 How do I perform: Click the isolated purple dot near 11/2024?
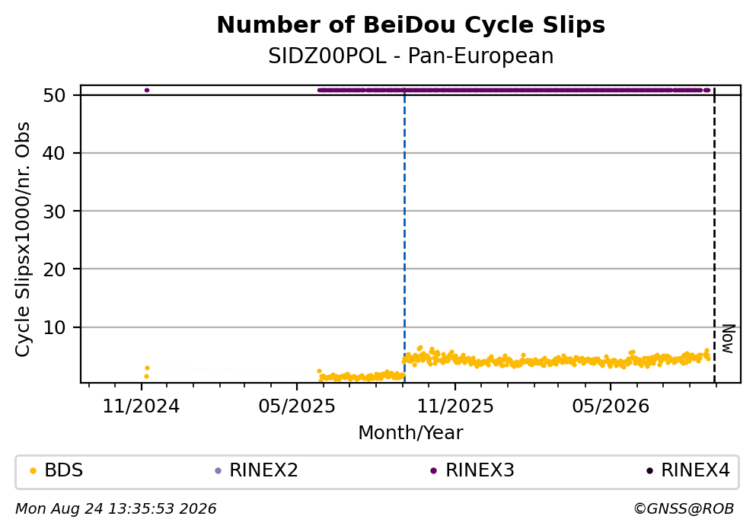tap(147, 90)
